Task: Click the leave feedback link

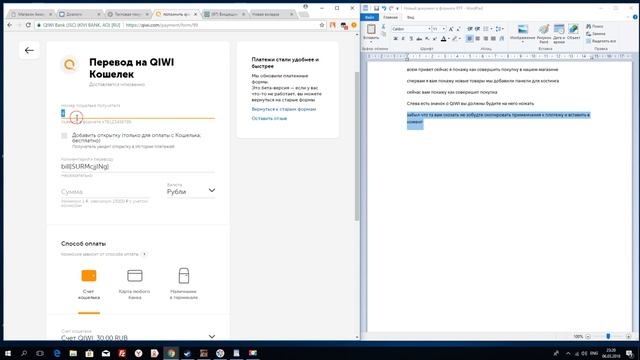Action: 269,118
